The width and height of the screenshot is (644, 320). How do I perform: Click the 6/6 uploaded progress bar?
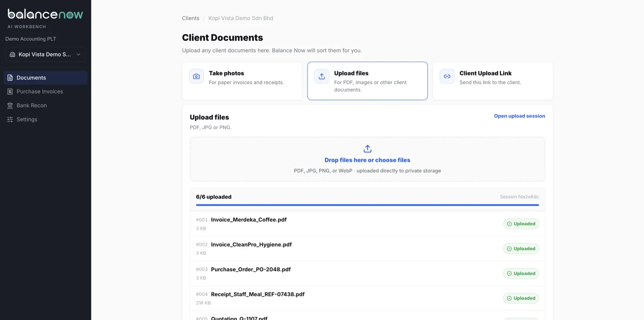coord(367,205)
